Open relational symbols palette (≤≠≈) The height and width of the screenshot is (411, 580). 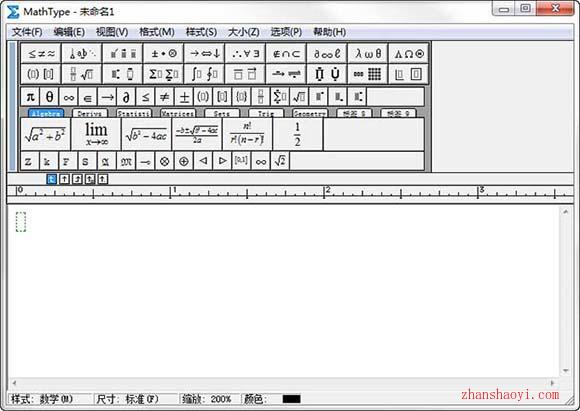point(41,54)
